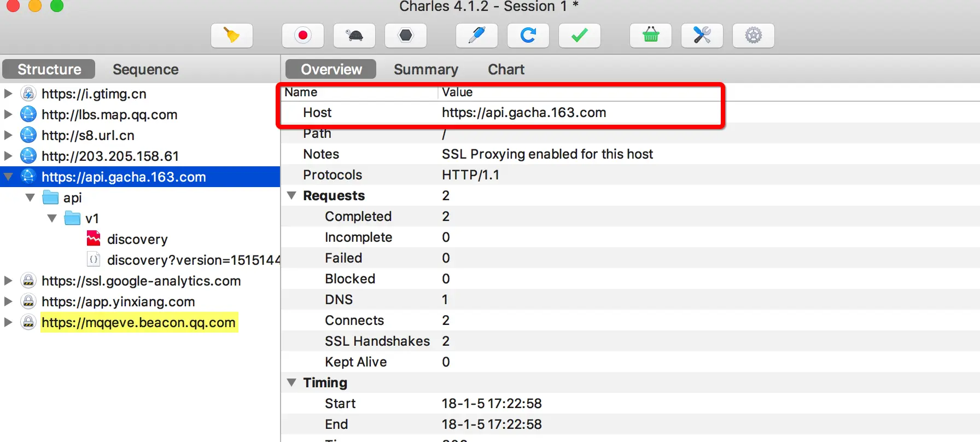Clear the session with the broom icon
The height and width of the screenshot is (442, 980).
pos(232,36)
